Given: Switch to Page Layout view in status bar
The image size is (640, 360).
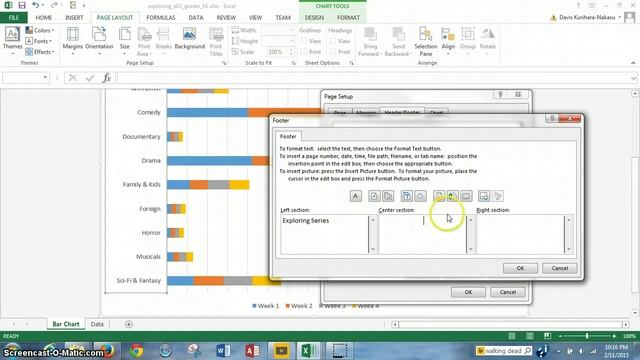Looking at the screenshot, I should [529, 336].
